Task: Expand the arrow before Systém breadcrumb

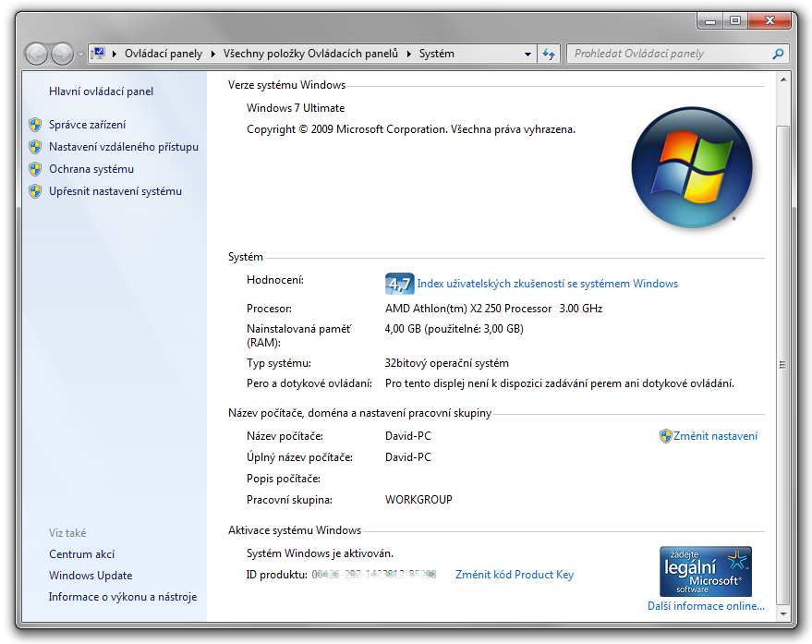Action: [409, 54]
